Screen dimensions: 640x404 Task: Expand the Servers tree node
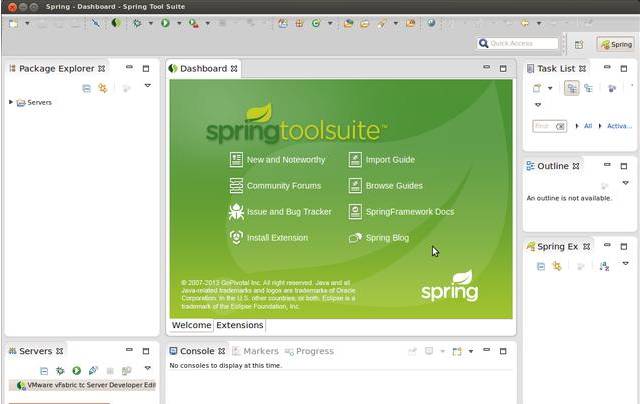(11, 102)
